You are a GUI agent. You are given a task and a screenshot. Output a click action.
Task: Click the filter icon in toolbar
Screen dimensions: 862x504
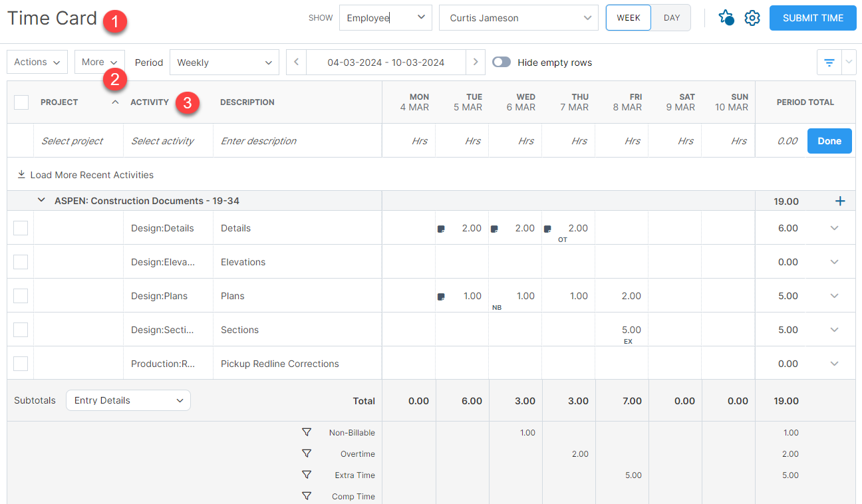(829, 63)
